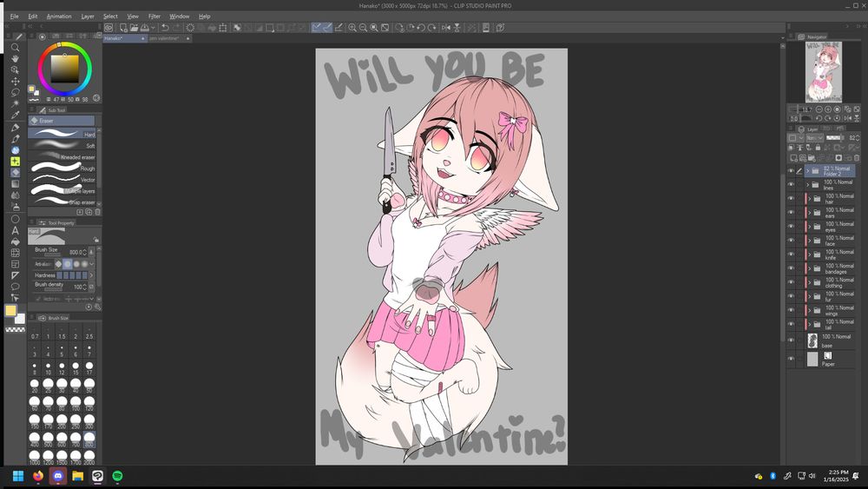Hide the bandages layer folder
Image resolution: width=868 pixels, height=489 pixels.
[791, 268]
